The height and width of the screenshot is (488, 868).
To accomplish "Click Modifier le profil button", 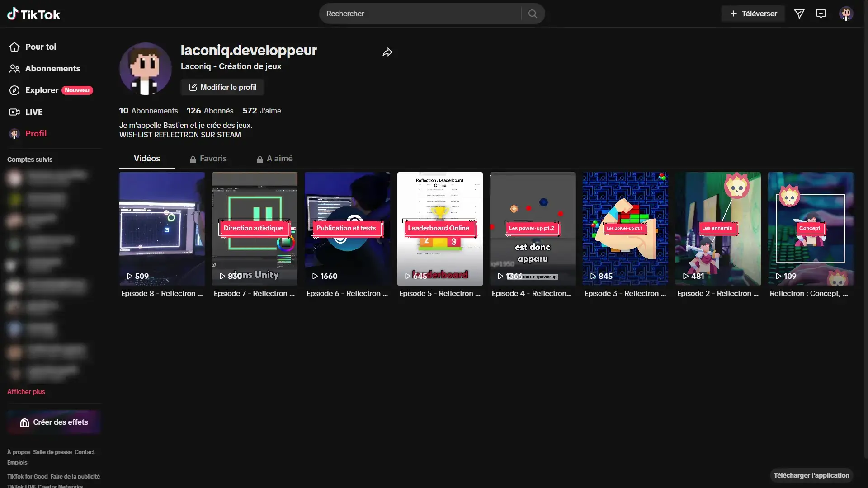I will (222, 87).
